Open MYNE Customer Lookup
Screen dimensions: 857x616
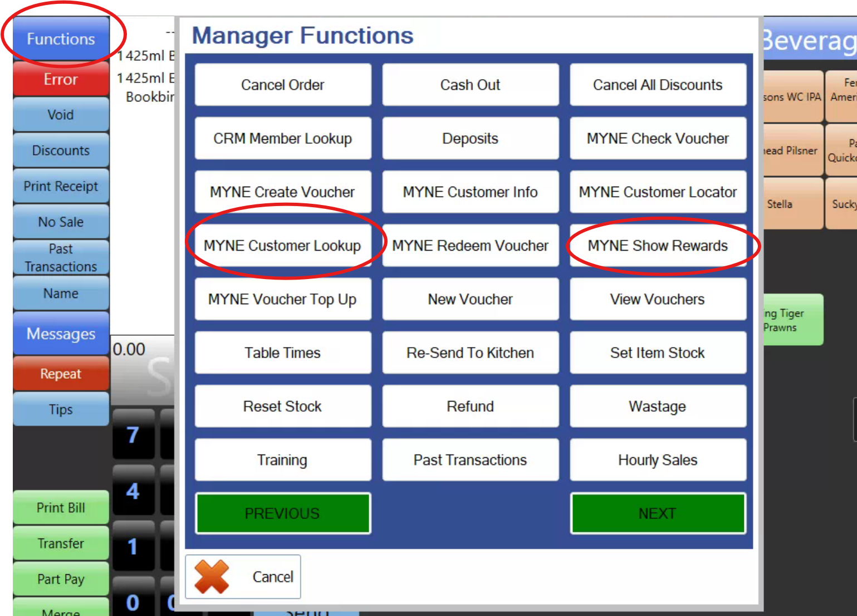coord(283,246)
